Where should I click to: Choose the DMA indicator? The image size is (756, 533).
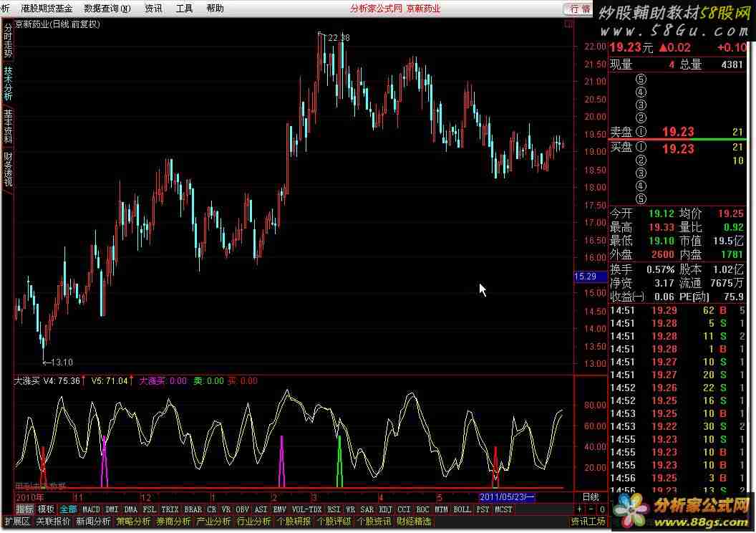[131, 509]
